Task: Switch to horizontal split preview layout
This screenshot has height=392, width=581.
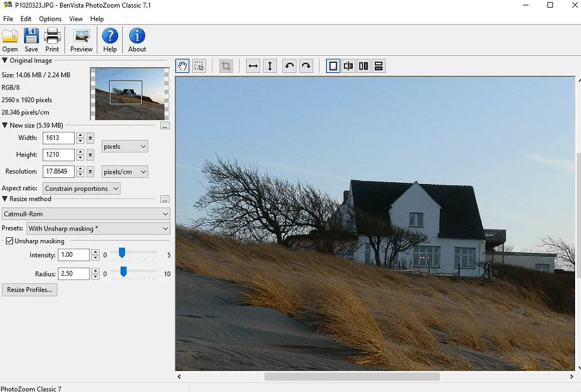Action: click(379, 66)
